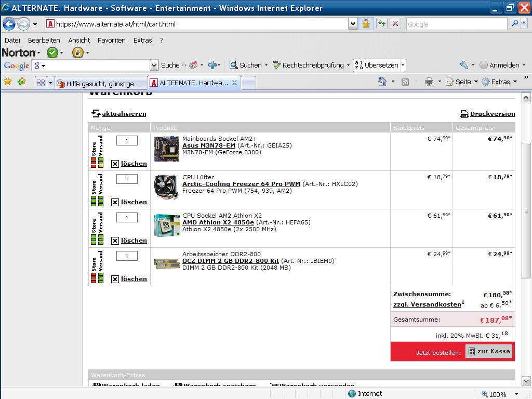Click Rechtschreibprüfung spell check button
Viewport: 532px width, 399px height.
(309, 65)
